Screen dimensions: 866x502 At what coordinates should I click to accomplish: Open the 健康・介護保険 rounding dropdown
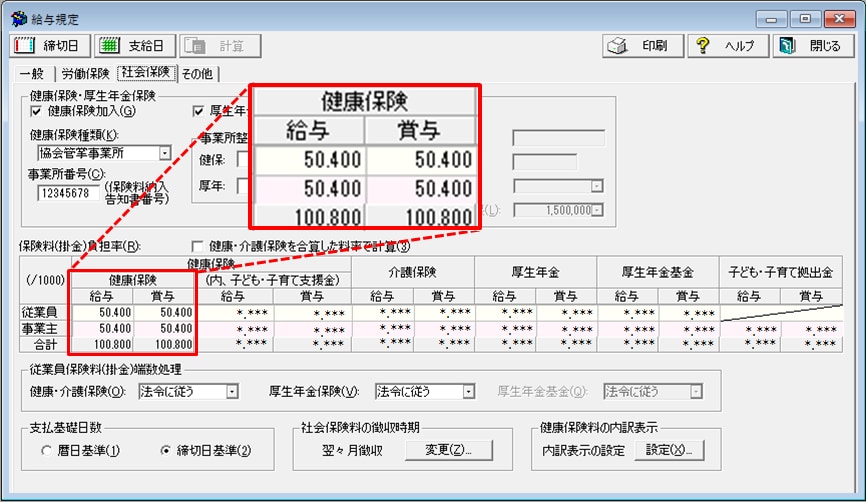[232, 391]
